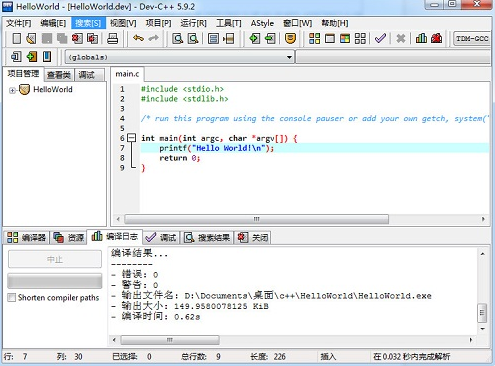The height and width of the screenshot is (366, 495).
Task: Open Replace with the second magnifier icon
Action: click(x=193, y=38)
